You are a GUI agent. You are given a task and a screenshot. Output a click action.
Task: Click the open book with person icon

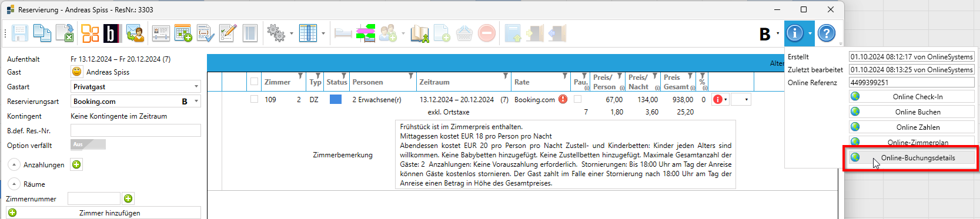tap(420, 33)
